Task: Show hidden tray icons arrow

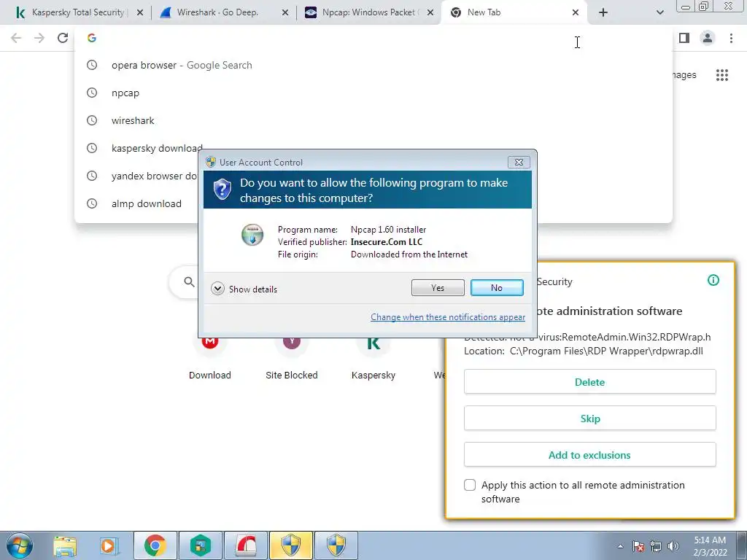Action: point(620,546)
